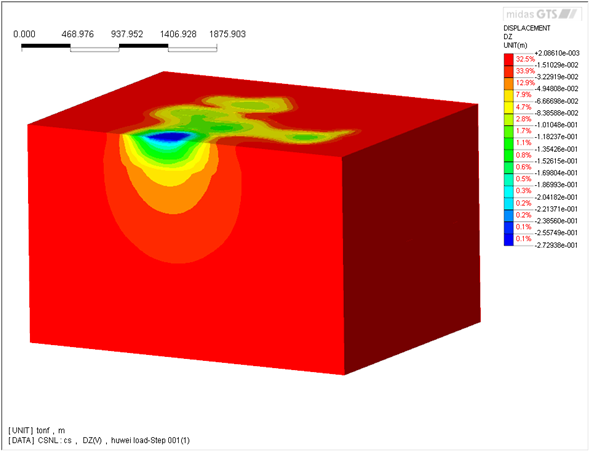Click the legend maximum value +2.08610e-003
This screenshot has height=452, width=590.
click(x=557, y=53)
